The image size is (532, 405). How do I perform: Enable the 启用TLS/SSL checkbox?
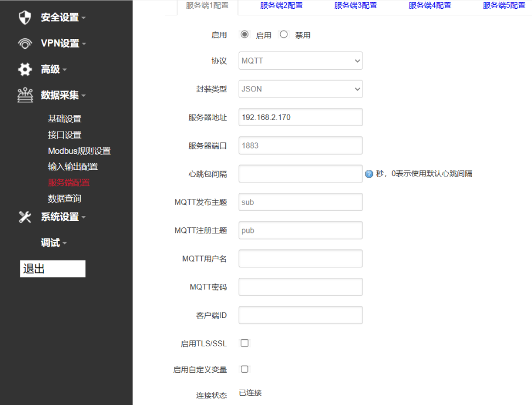(x=245, y=343)
